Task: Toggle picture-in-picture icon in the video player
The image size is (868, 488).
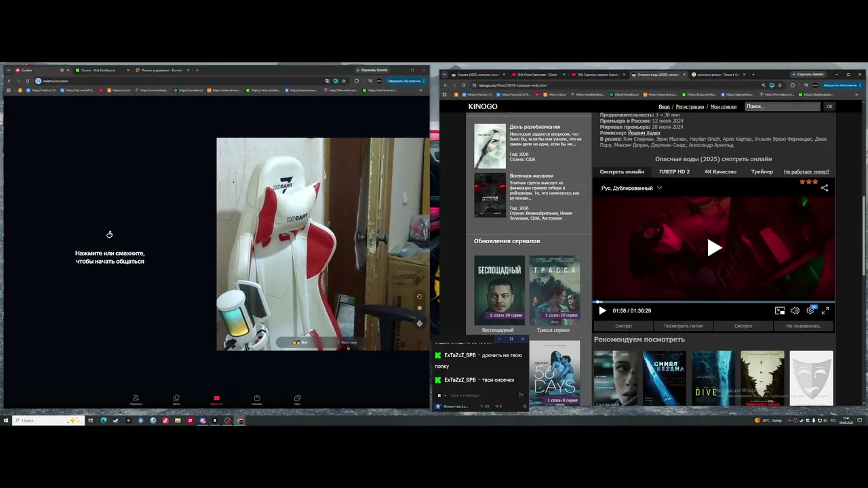Action: pos(780,310)
